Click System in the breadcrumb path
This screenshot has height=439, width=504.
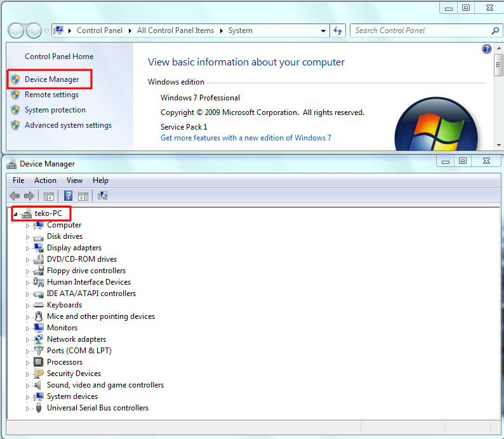click(241, 30)
